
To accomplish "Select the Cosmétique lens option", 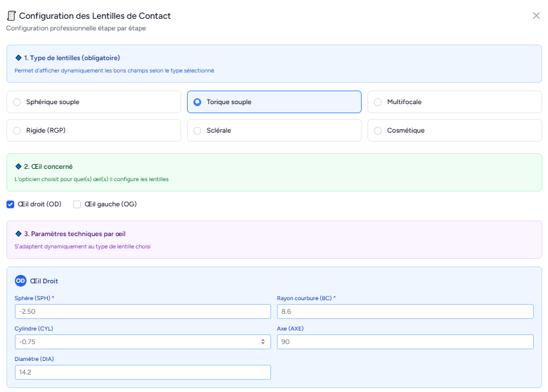I will click(378, 131).
